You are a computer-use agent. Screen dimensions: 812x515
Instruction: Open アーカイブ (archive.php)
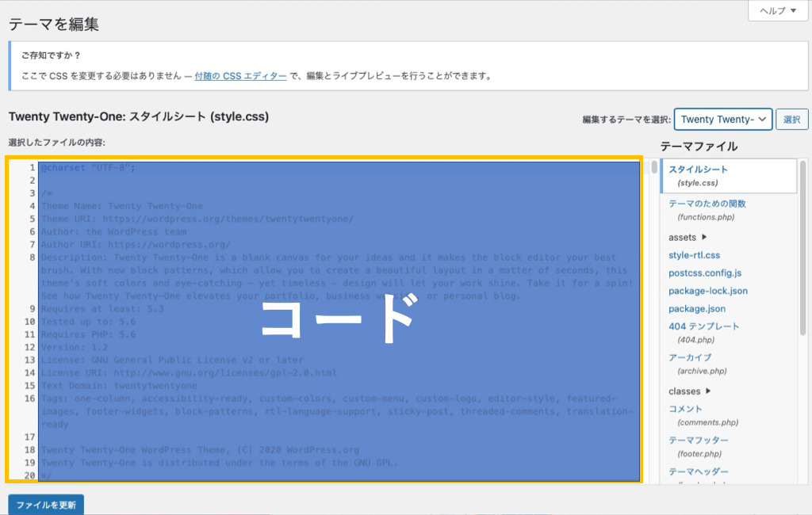pyautogui.click(x=698, y=364)
